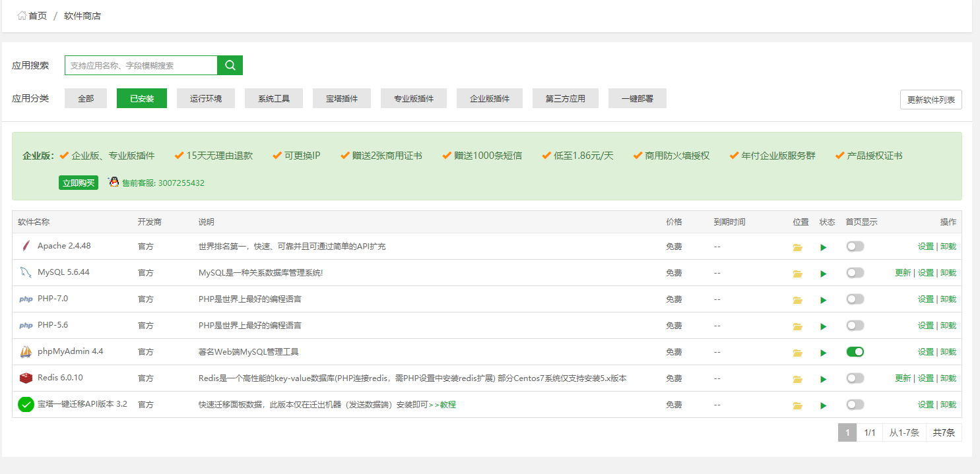Click the PHP-7.0 green status play icon
Image resolution: width=980 pixels, height=474 pixels.
[x=824, y=300]
